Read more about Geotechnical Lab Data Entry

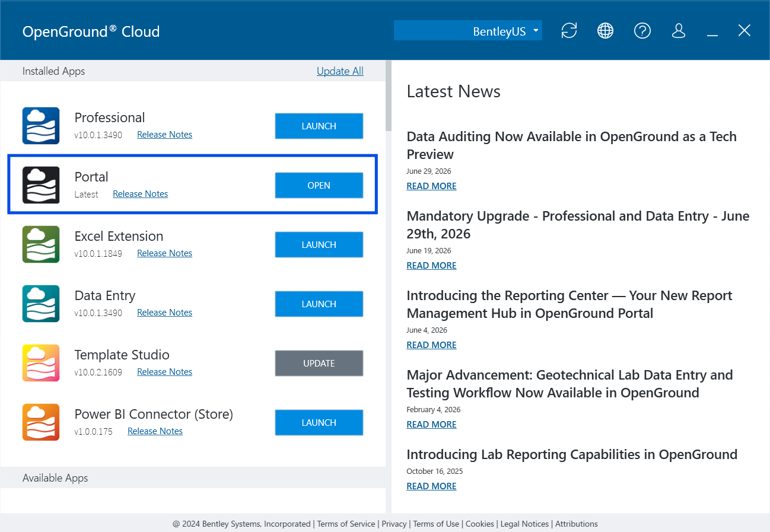coord(431,425)
